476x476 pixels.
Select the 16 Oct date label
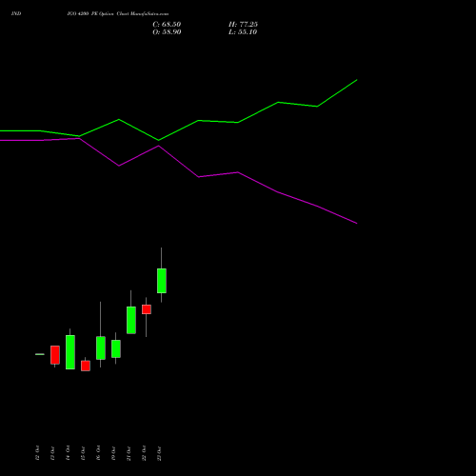[x=98, y=453]
